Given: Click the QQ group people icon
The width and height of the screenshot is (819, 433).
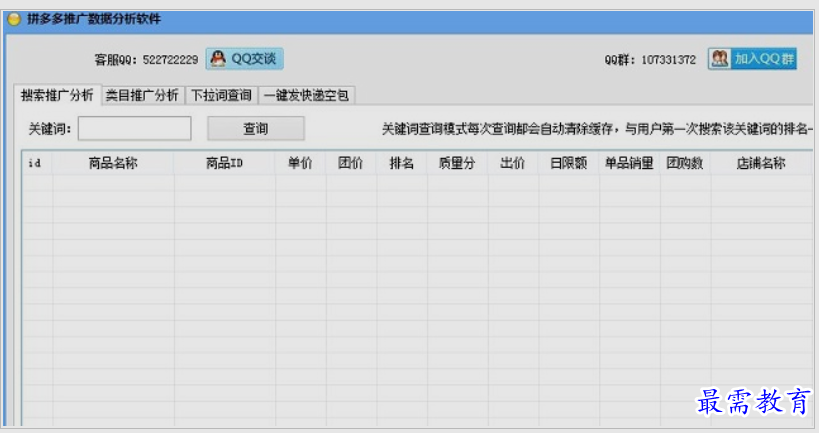Looking at the screenshot, I should click(720, 58).
